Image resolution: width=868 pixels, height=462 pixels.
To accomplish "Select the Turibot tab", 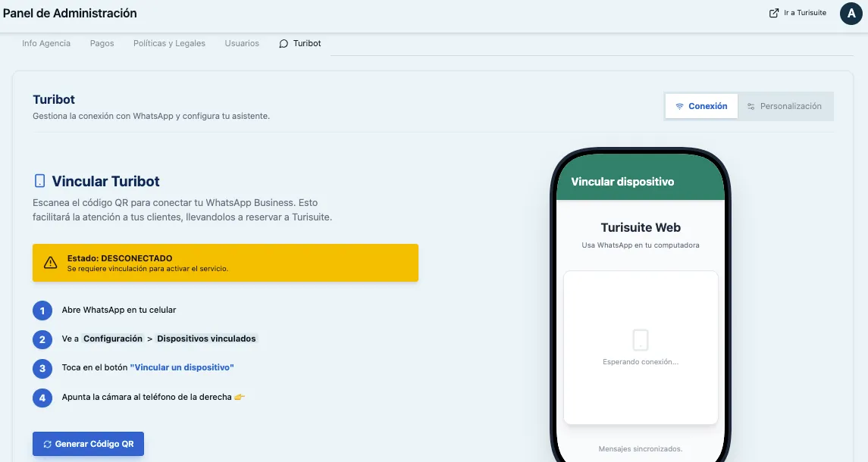I will click(x=300, y=43).
